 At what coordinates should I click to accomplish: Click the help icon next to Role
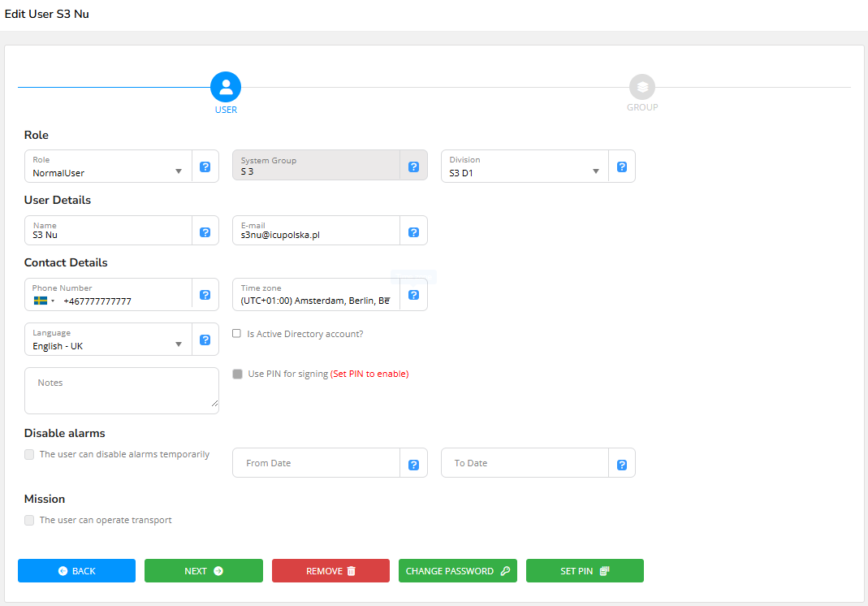coord(205,167)
